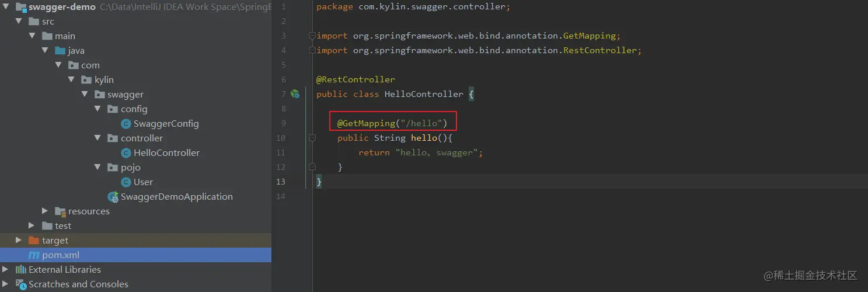Click the "hello, swagger" string literal

pos(437,152)
